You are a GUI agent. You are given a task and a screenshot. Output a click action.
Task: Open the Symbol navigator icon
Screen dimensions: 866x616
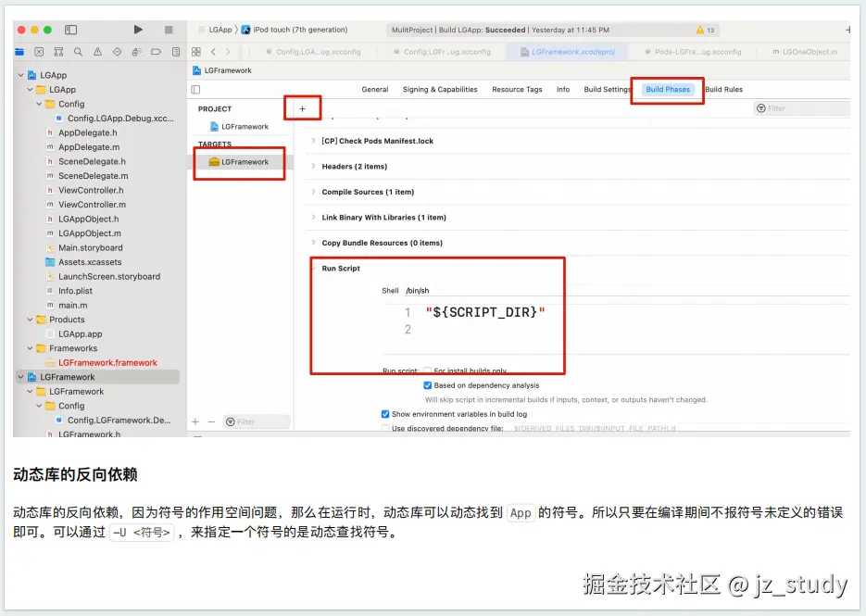(x=58, y=52)
